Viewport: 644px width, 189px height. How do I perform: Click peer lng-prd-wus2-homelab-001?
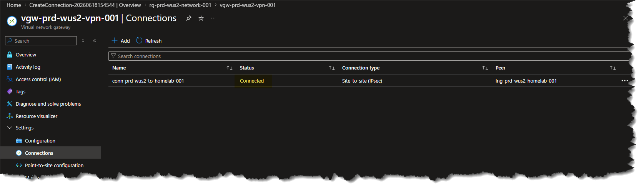[x=526, y=81]
